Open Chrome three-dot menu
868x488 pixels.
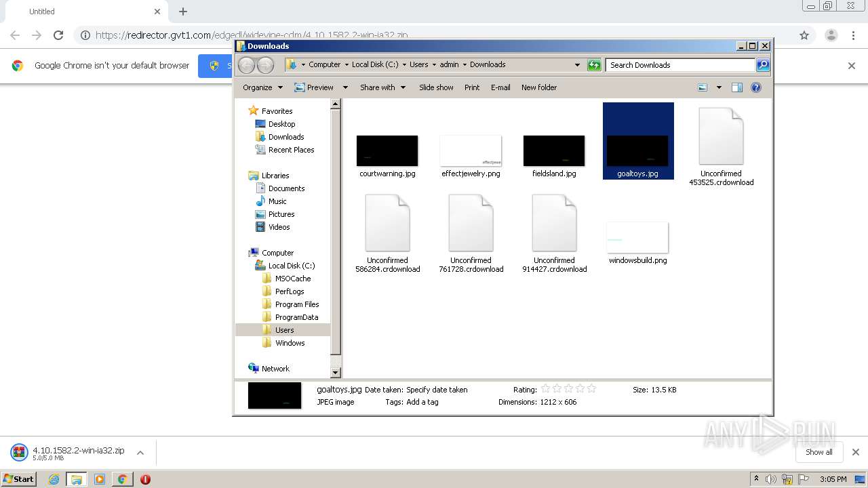click(x=853, y=35)
